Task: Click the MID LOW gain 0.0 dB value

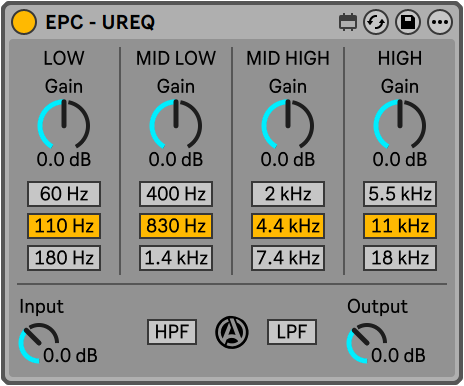Action: (x=176, y=159)
